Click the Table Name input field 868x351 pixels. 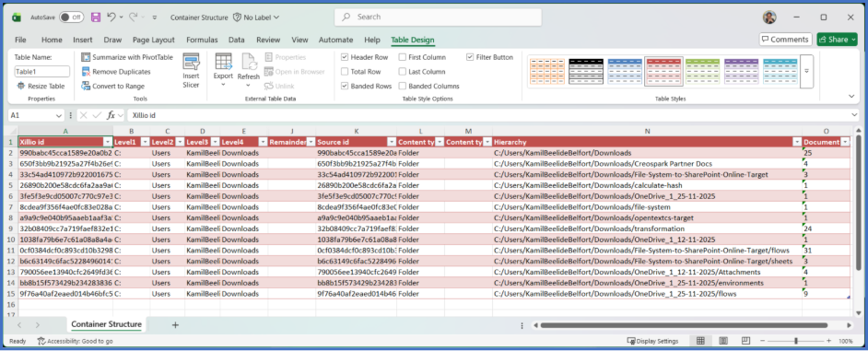(x=42, y=72)
